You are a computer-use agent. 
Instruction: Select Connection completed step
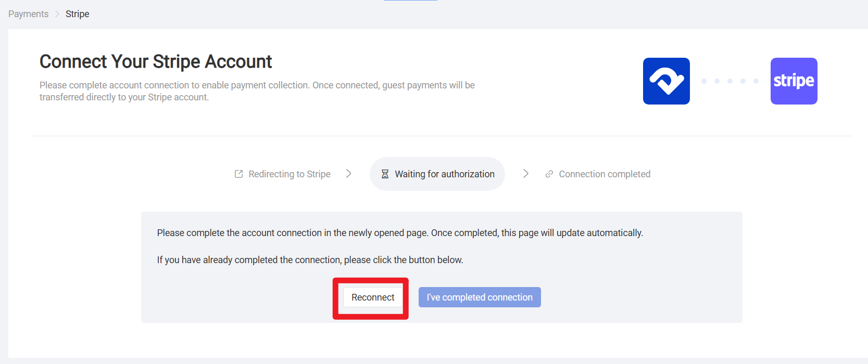point(598,174)
